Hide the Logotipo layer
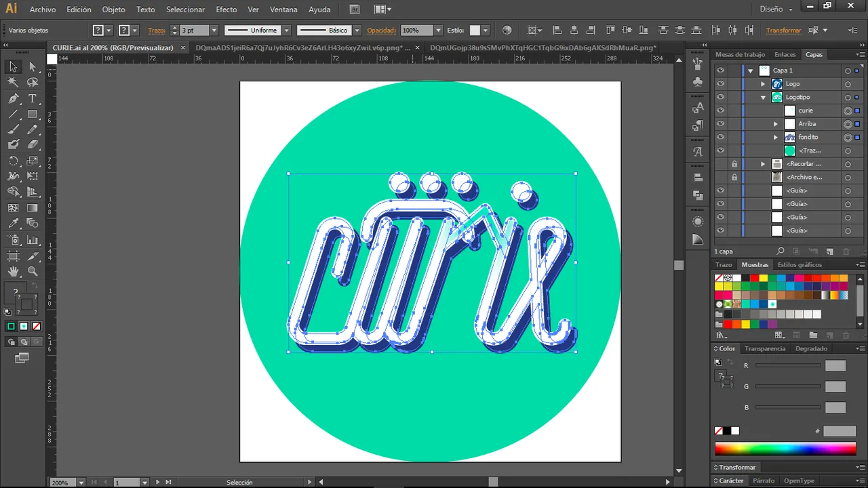 click(x=720, y=97)
